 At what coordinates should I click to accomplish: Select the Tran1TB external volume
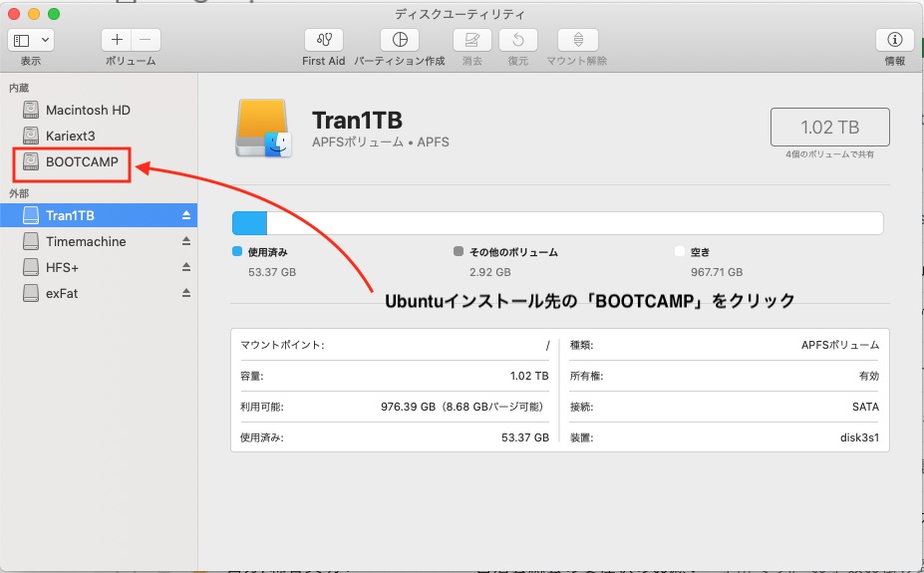coord(99,215)
